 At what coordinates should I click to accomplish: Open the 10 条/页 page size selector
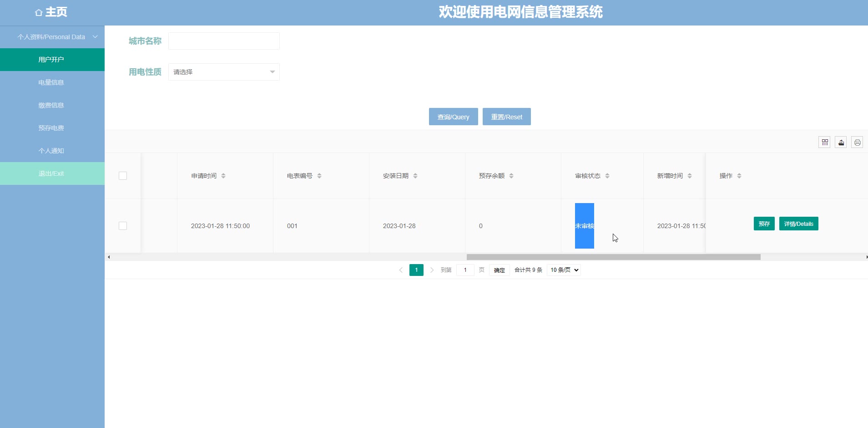[564, 270]
